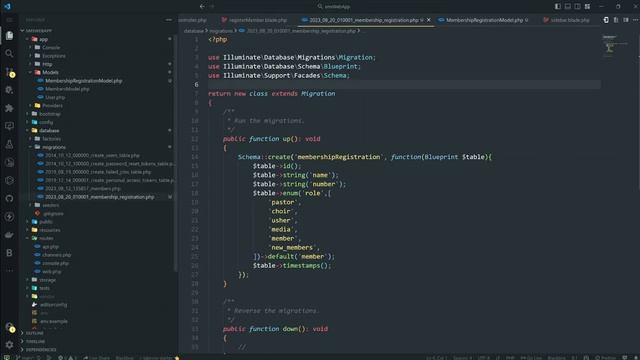640x360 pixels.
Task: Open MembershipRegistrationModel.php in explorer tree
Action: click(x=83, y=80)
